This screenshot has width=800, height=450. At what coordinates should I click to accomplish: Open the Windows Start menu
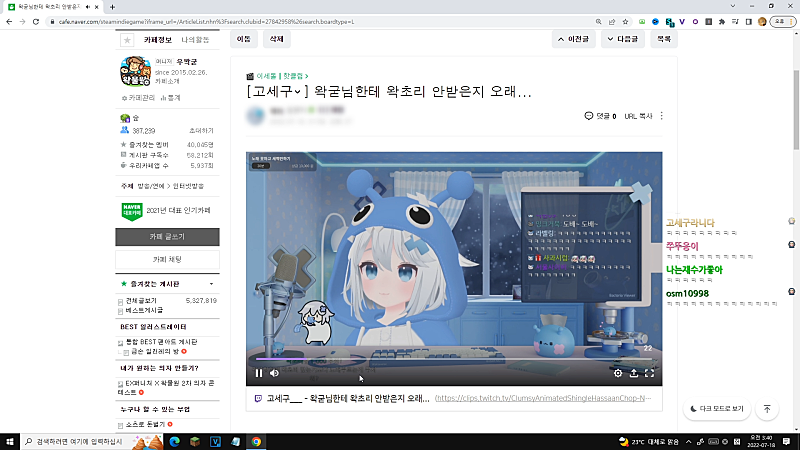click(x=10, y=441)
